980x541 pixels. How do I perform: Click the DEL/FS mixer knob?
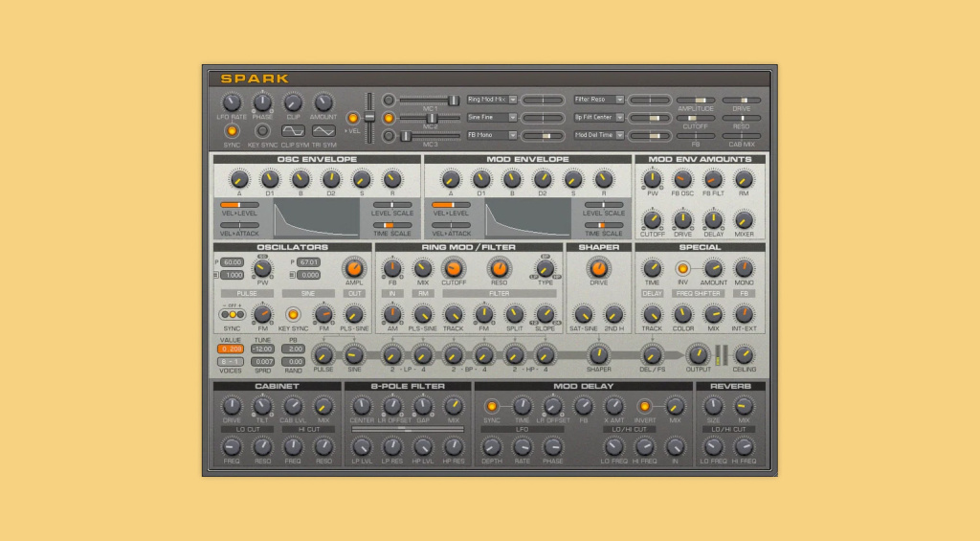[x=652, y=355]
